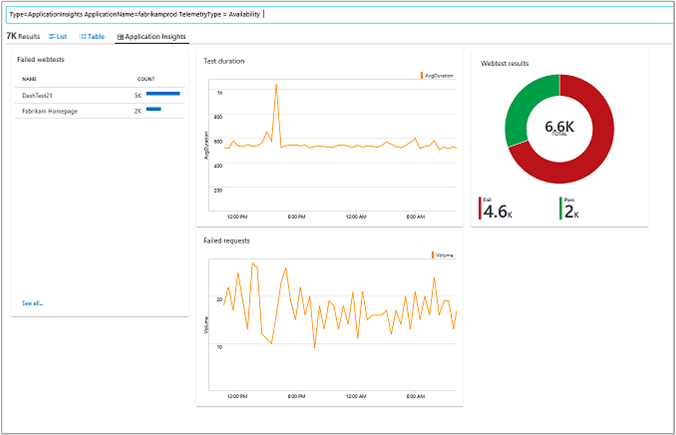
Task: Click the Webtest results panel title
Action: coord(504,63)
